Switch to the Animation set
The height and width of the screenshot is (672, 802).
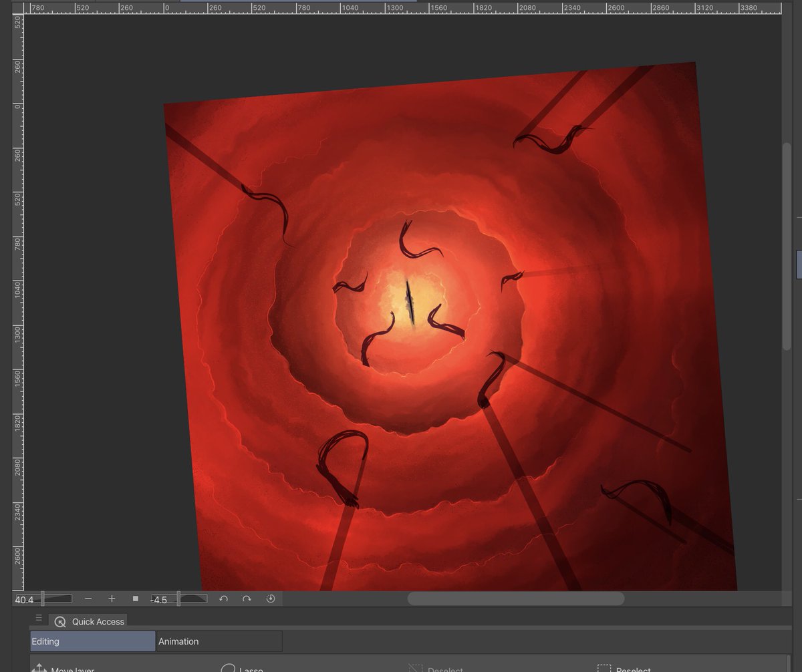click(219, 641)
